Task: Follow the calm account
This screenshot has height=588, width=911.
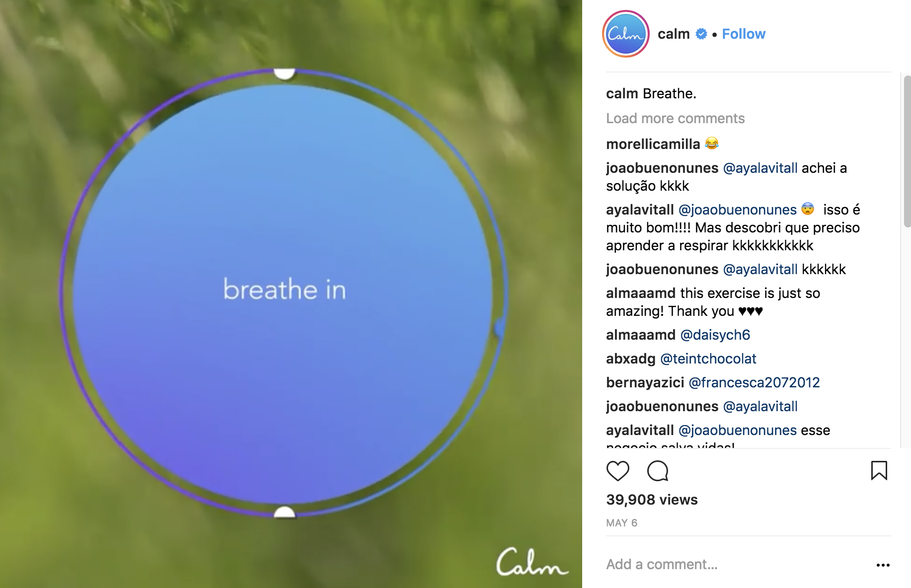Action: tap(744, 34)
